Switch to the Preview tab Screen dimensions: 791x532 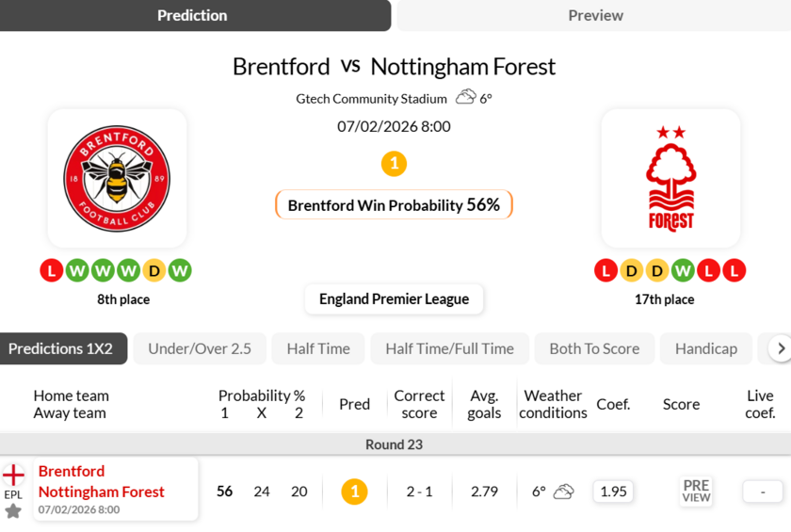(x=595, y=16)
